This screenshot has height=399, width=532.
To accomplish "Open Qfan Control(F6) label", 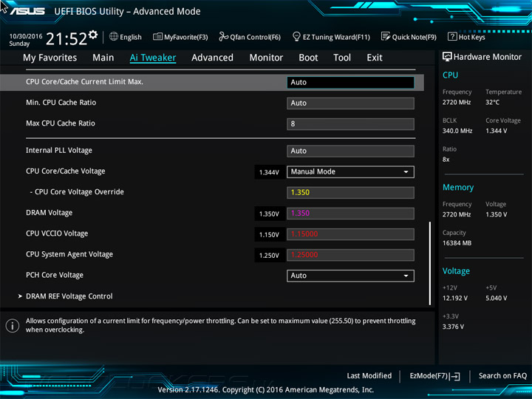I will [255, 37].
